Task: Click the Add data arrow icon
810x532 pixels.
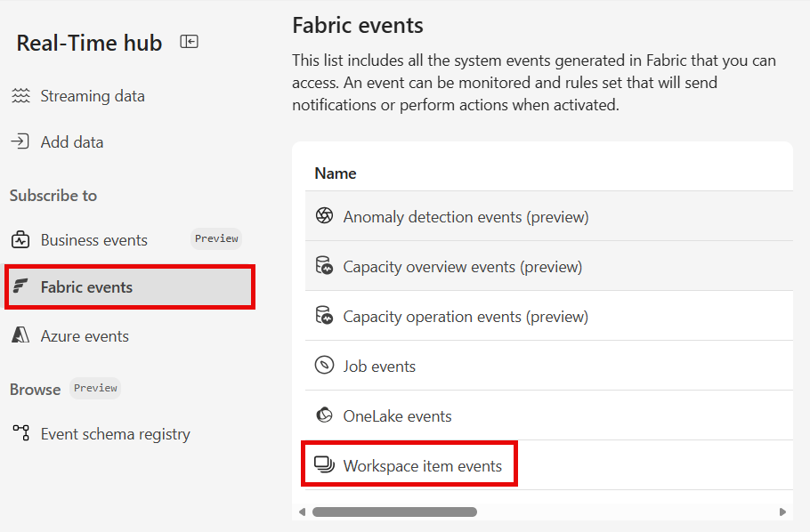Action: [20, 141]
